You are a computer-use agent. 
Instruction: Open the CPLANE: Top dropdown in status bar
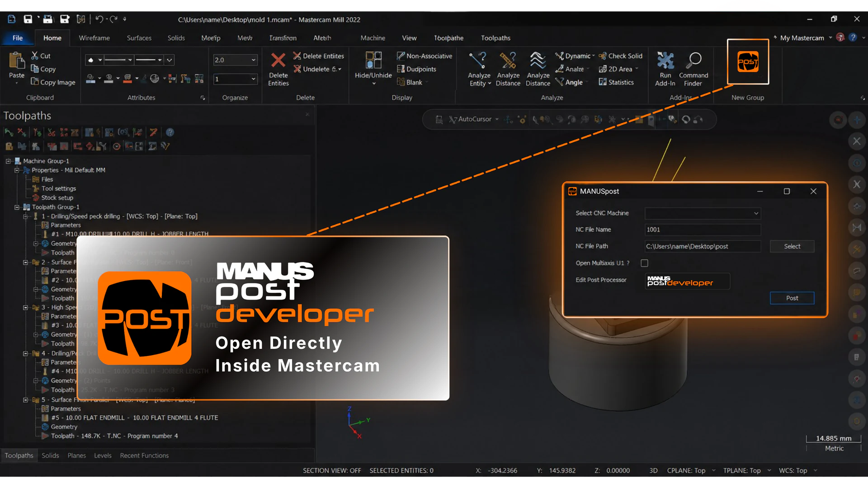[714, 470]
